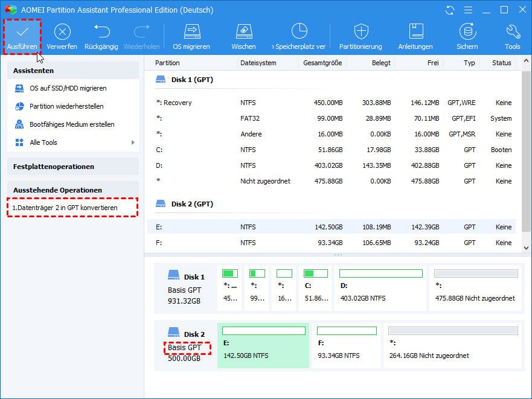Select F: 93.34GB NTFS block

(347, 345)
